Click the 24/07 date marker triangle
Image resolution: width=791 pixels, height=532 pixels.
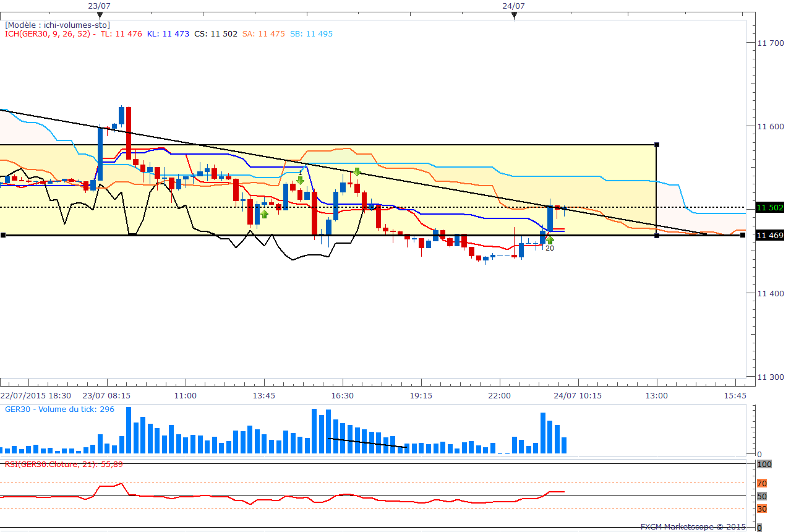514,16
